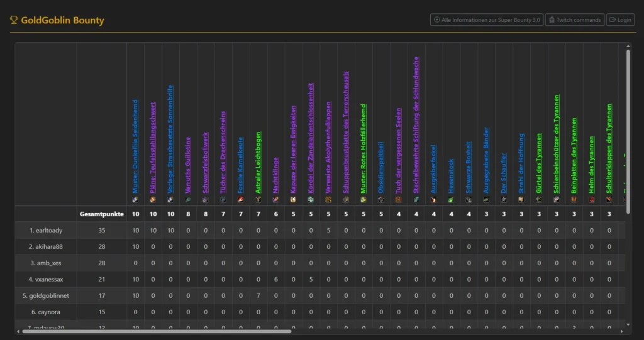Click the item icon below Der Schaufler
644x340 pixels.
point(504,200)
